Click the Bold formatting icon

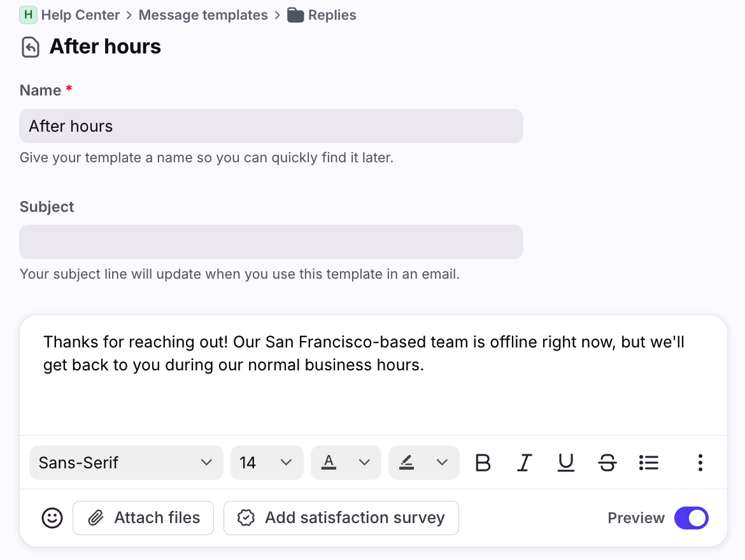[483, 463]
